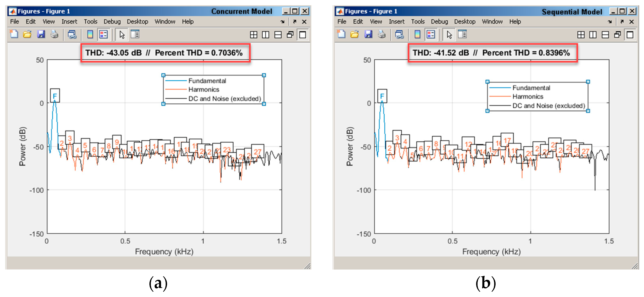The image size is (644, 297).
Task: Open toolbar options arrow in Concurrent Model window
Action: click(282, 22)
